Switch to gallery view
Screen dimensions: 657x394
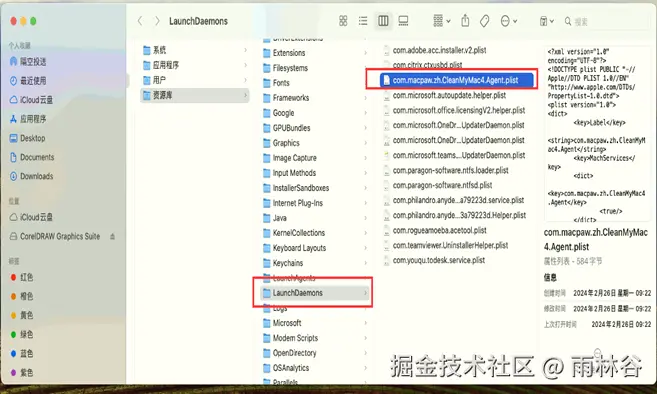(403, 21)
